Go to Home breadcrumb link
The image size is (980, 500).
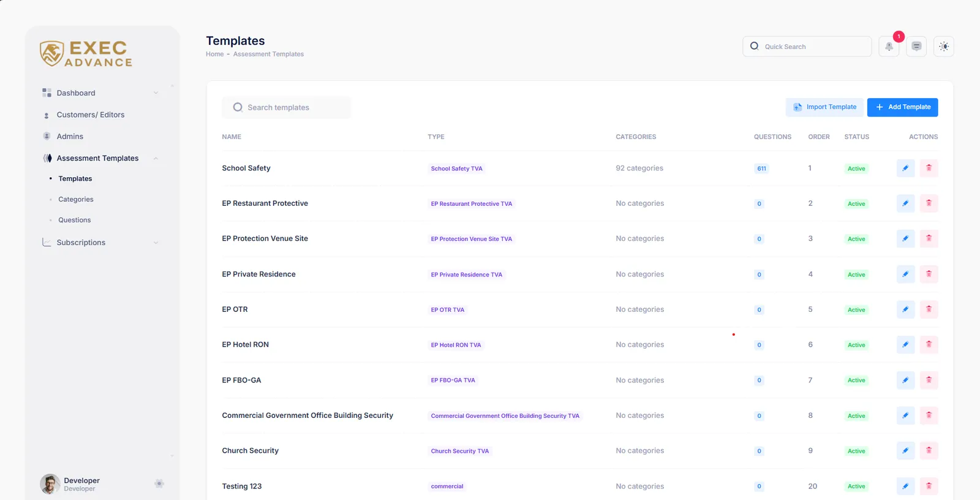[x=215, y=54]
